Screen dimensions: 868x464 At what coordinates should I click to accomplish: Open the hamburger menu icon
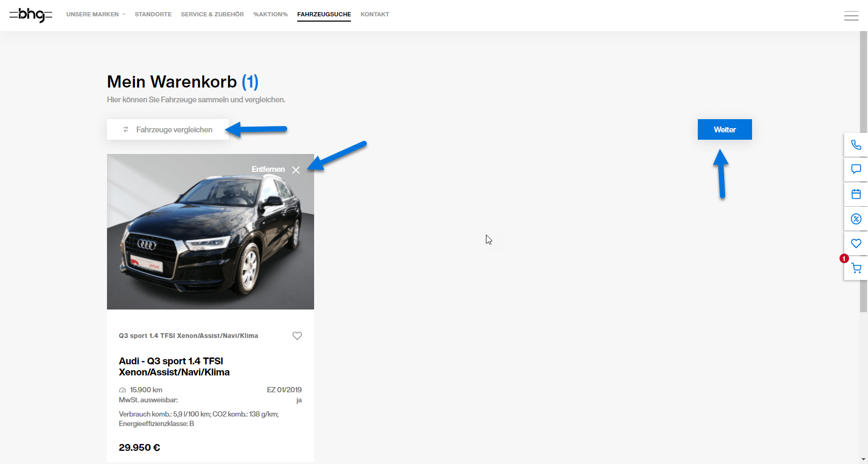[x=851, y=16]
